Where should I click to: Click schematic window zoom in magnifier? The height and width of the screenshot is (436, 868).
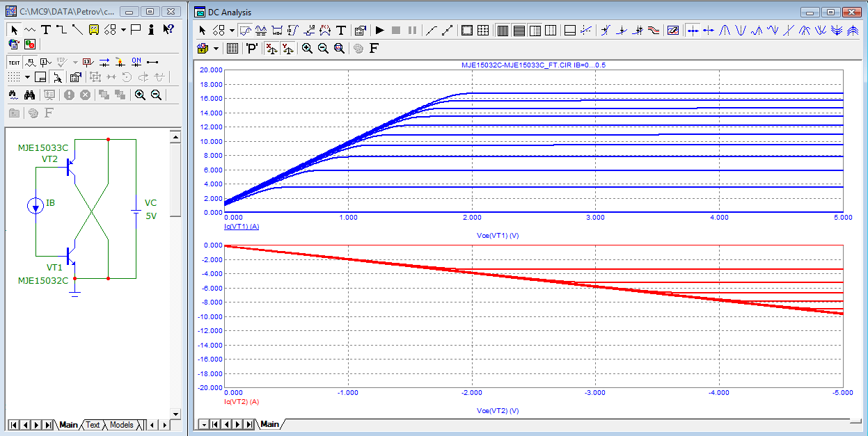[x=140, y=95]
